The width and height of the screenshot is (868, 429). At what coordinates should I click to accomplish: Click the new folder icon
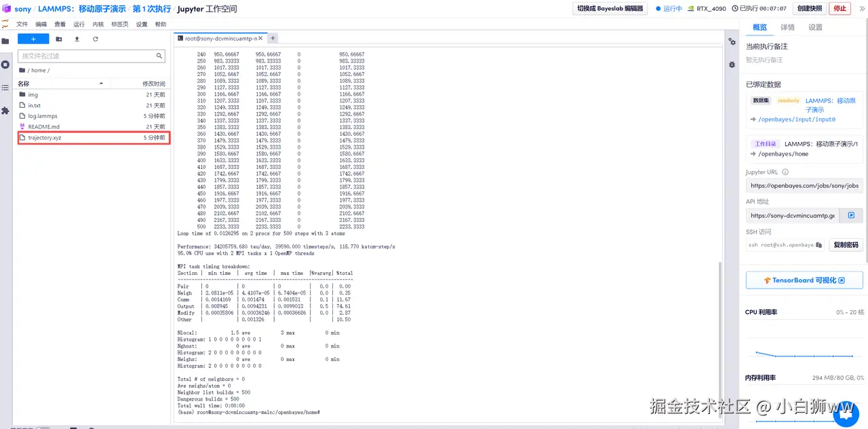[x=59, y=39]
